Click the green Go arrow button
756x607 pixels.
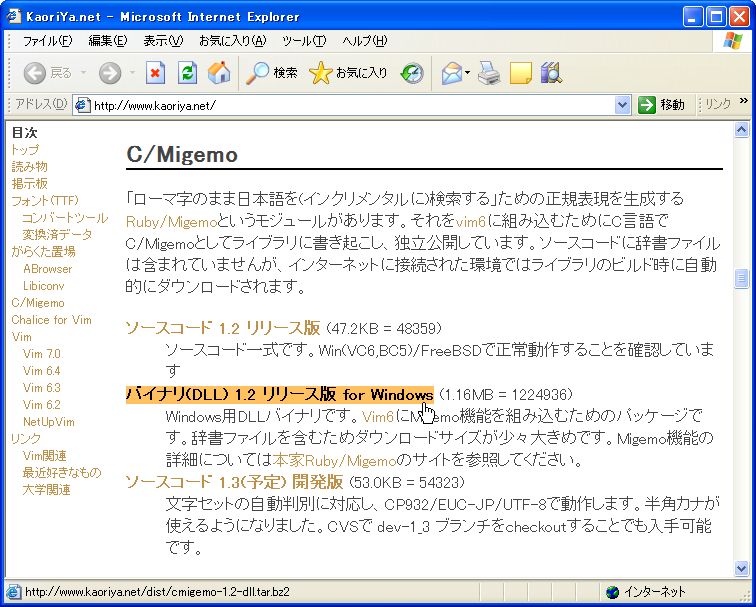[647, 105]
